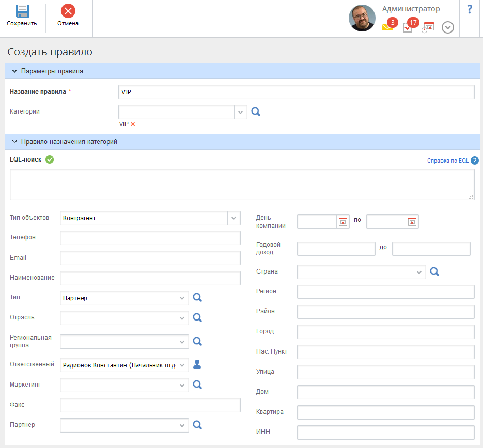Open the Справка по EQL link

(448, 161)
